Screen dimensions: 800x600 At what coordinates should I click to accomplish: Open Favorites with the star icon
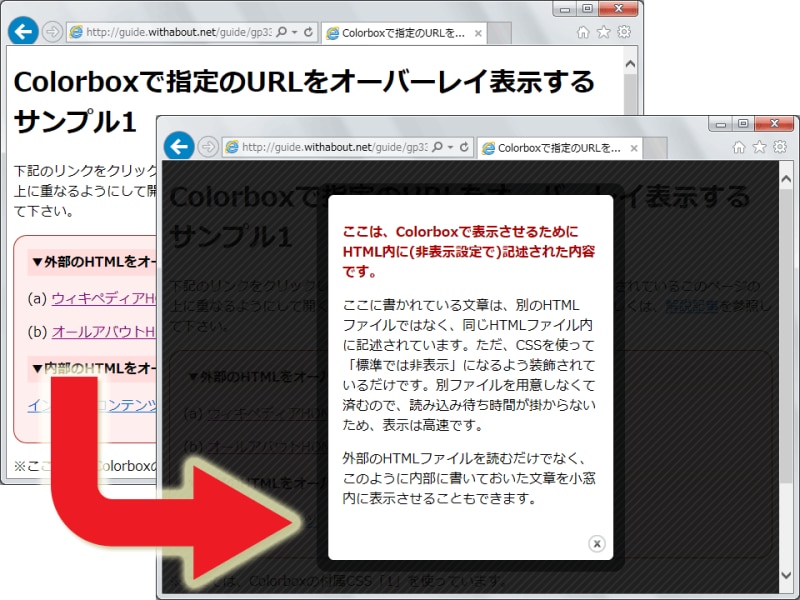758,147
